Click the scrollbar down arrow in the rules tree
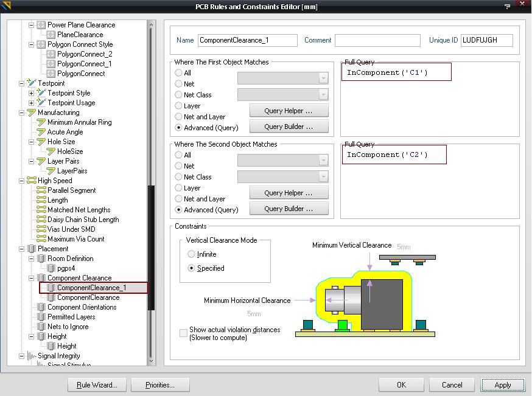Screen dimensions: 532x396 [152, 361]
